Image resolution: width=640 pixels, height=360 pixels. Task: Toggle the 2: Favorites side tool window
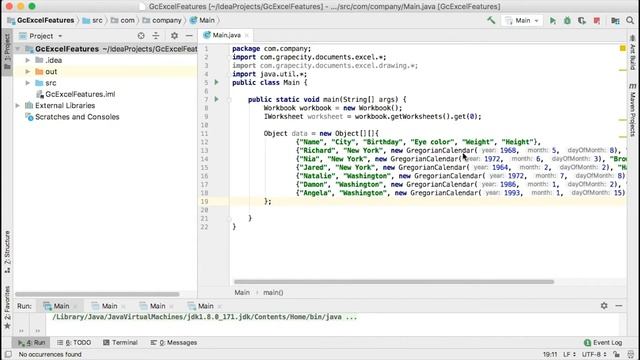(x=7, y=307)
